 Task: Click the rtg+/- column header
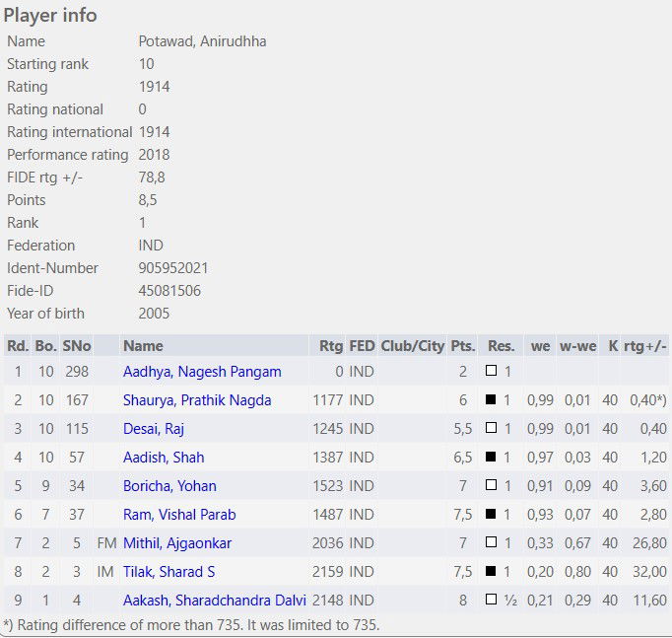coord(645,346)
